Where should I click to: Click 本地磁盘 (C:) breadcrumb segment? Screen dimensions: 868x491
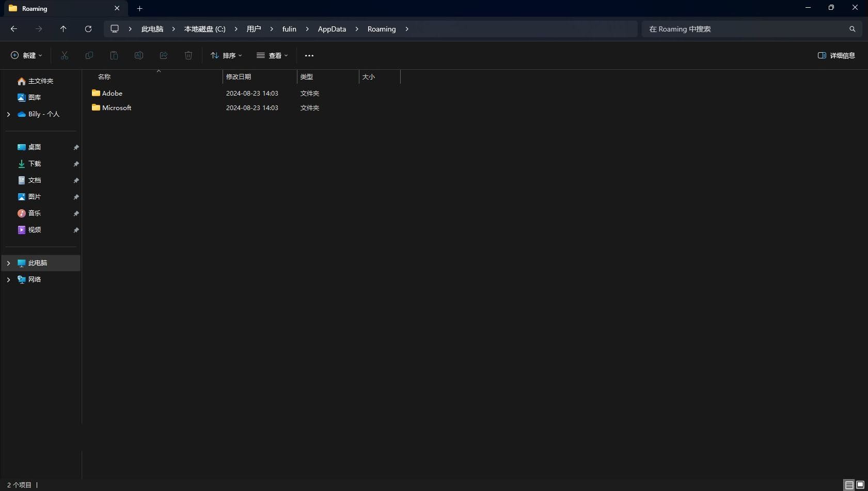click(x=204, y=29)
